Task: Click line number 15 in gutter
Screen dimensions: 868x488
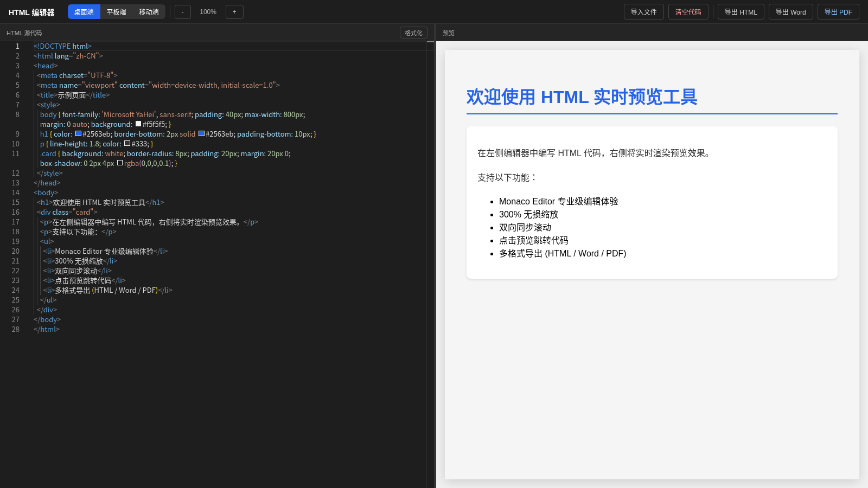Action: pos(16,202)
